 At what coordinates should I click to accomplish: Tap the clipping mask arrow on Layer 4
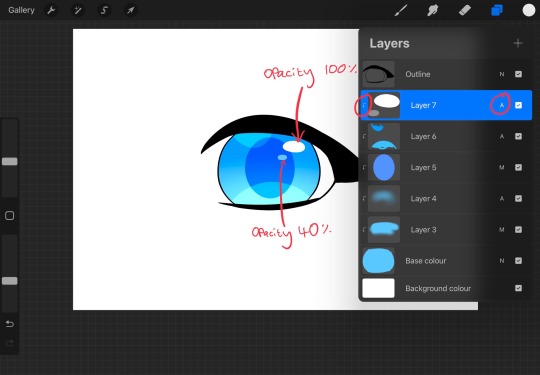pyautogui.click(x=364, y=198)
